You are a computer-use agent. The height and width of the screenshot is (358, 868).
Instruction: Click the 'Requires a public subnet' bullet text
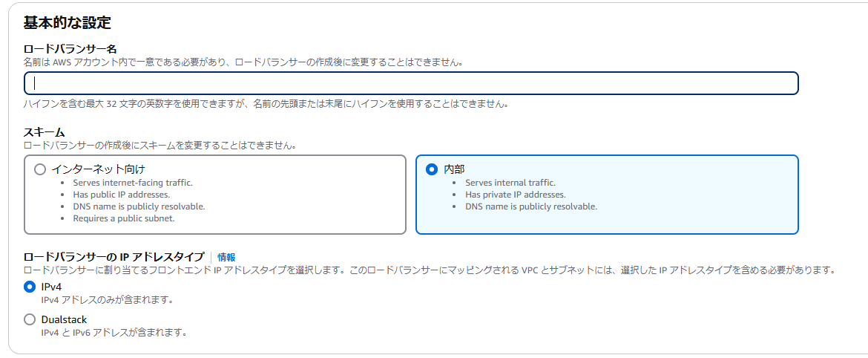pyautogui.click(x=124, y=218)
